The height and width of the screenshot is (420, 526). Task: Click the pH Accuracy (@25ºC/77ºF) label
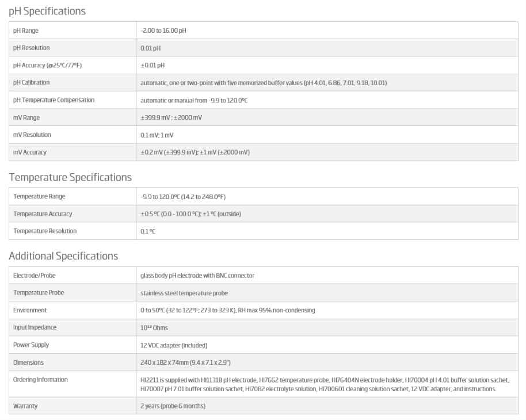(x=47, y=65)
